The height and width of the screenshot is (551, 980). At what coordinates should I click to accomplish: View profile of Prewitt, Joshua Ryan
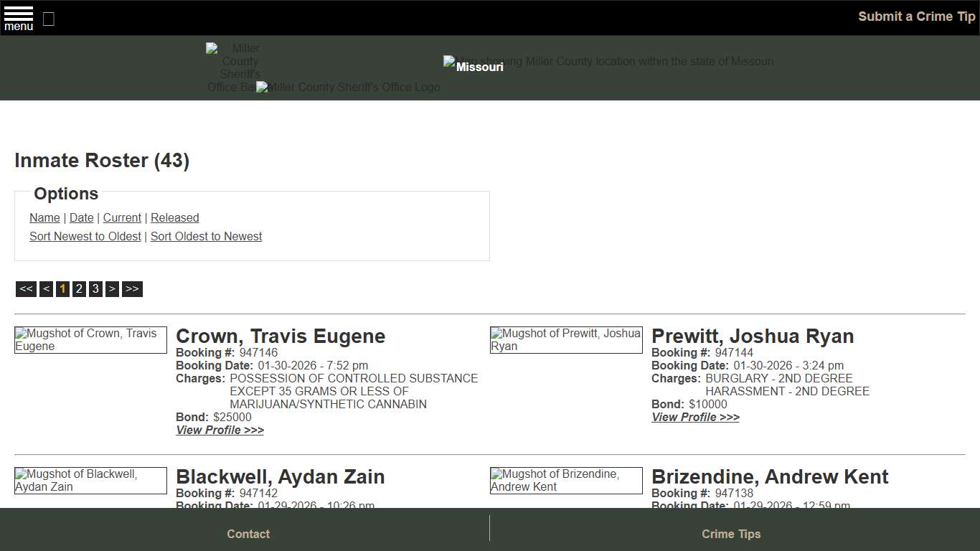coord(694,417)
